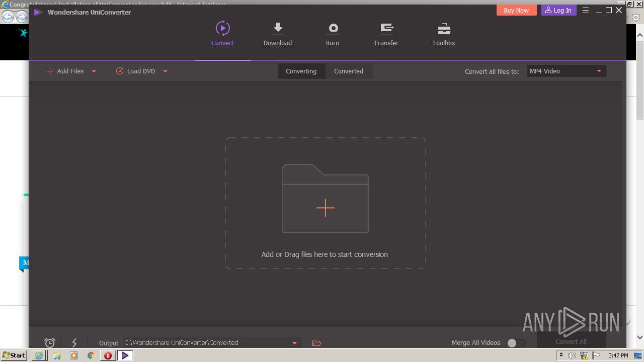Click the Internet Explorer taskbar icon
The height and width of the screenshot is (362, 644).
pos(39,355)
